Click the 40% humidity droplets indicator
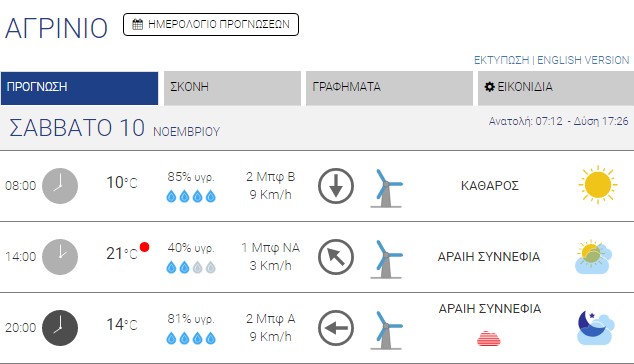634x364 pixels. pos(191,267)
